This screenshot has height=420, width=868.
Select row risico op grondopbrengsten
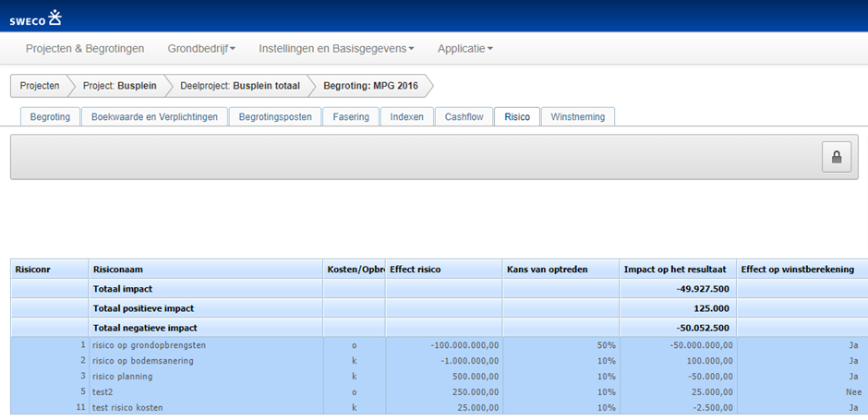(x=149, y=345)
